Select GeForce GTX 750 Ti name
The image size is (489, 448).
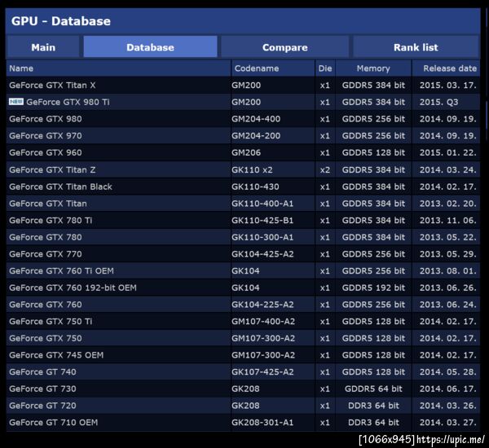(51, 322)
